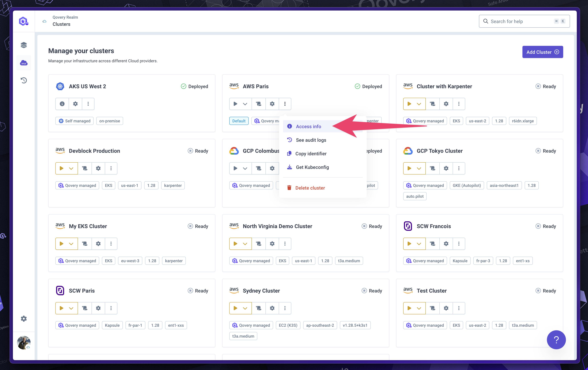Expand deploy chevron for GCP Tokyo Cluster
Screen dimensions: 588x370
(419, 168)
